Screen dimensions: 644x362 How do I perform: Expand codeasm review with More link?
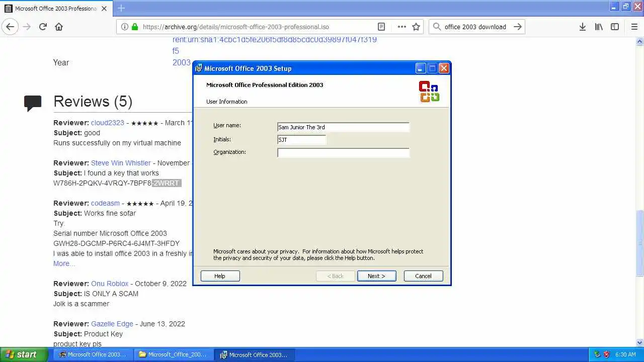64,263
